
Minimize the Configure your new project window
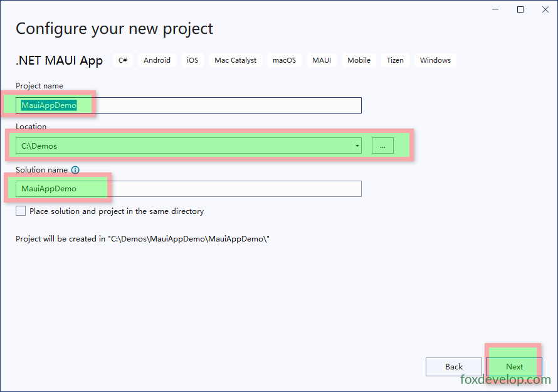pyautogui.click(x=495, y=9)
